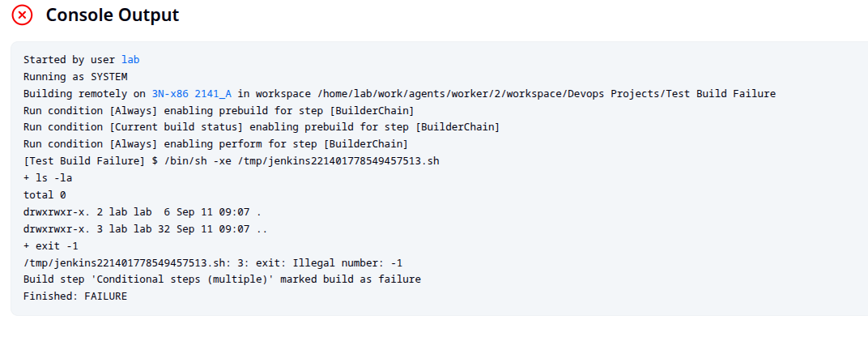Click the Console Output heading
Viewport: 868px width, 341px height.
(113, 15)
